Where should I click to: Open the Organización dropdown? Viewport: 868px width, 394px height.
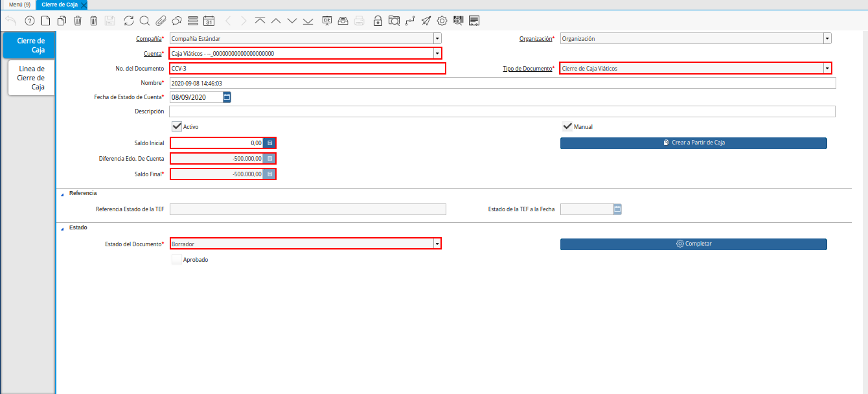(x=827, y=39)
